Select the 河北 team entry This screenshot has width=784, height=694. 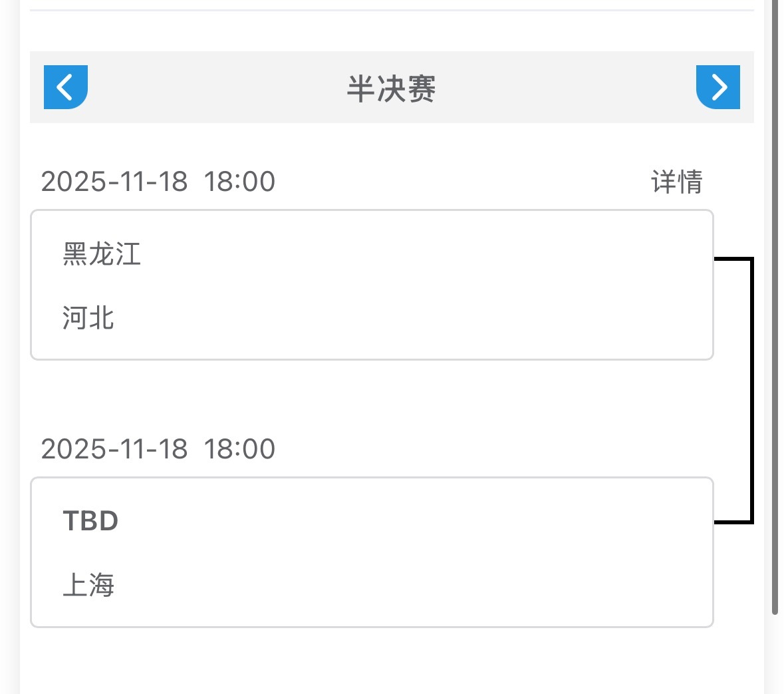click(87, 319)
